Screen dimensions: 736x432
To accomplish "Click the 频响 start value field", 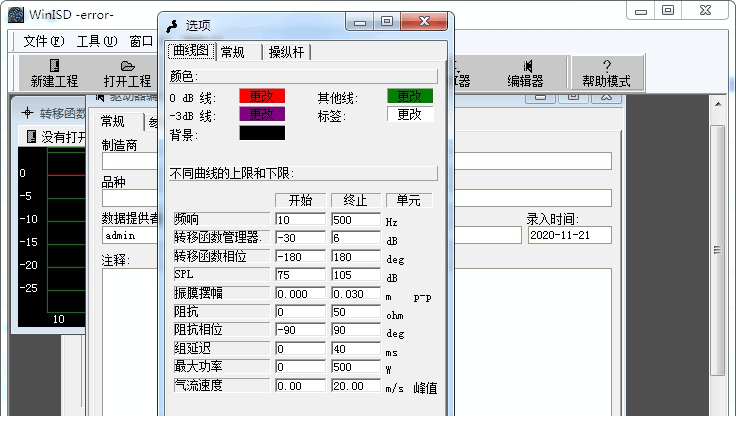I will point(300,220).
